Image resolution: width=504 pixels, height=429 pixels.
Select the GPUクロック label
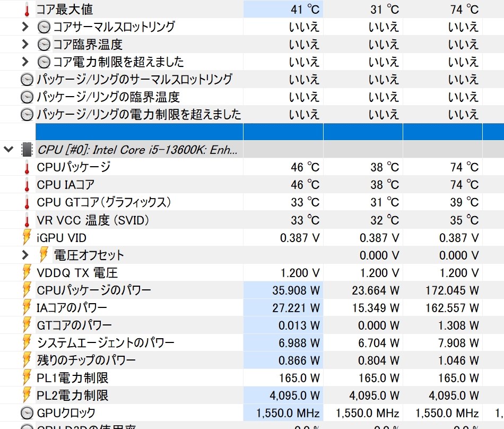coord(66,413)
